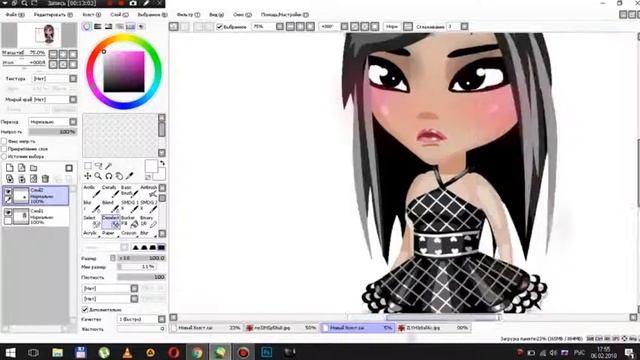Screen dimensions: 640x360
Task: Uncheck the selection visibility checkbox in toolbar
Action: [x=220, y=27]
